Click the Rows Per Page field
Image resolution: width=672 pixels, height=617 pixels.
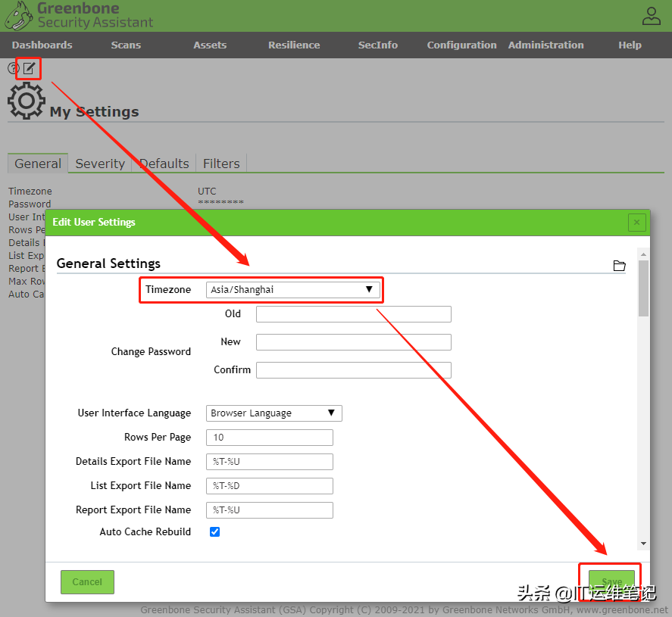pyautogui.click(x=269, y=438)
